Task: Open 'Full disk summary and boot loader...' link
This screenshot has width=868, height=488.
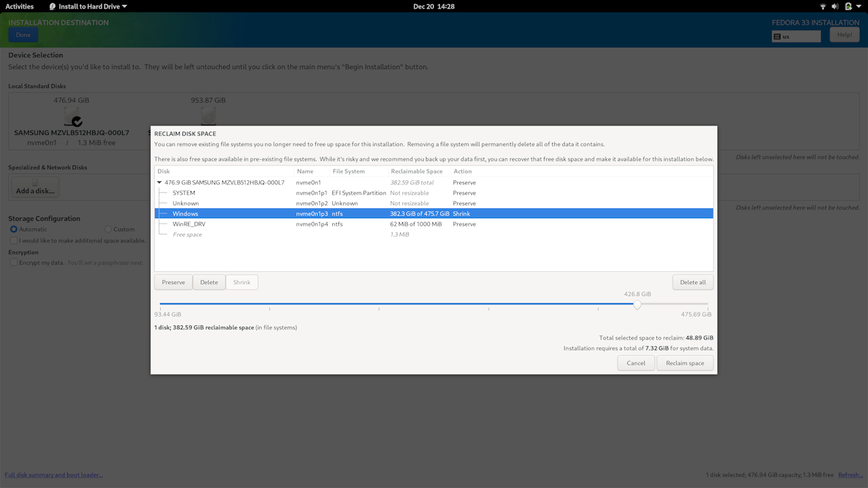Action: click(x=54, y=475)
